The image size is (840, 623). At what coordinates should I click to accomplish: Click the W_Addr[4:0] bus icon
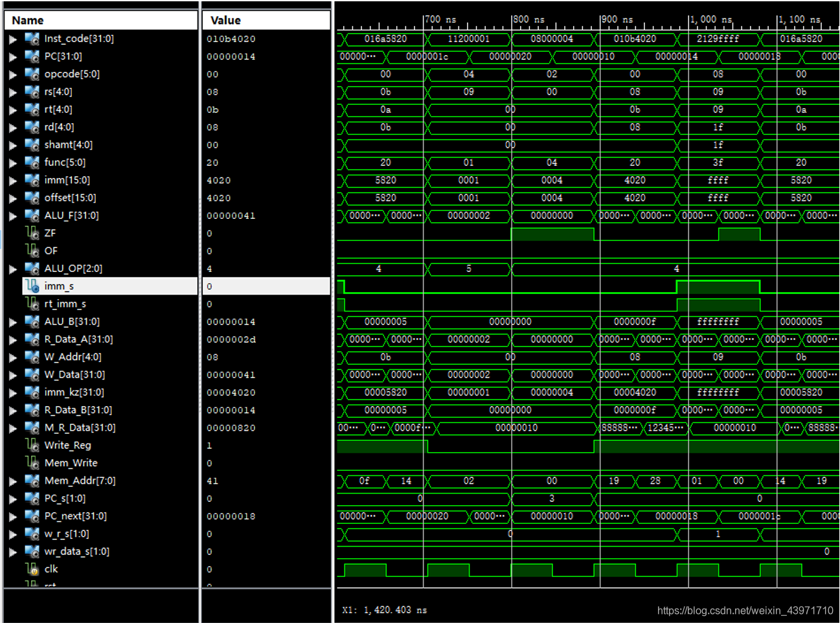[32, 357]
